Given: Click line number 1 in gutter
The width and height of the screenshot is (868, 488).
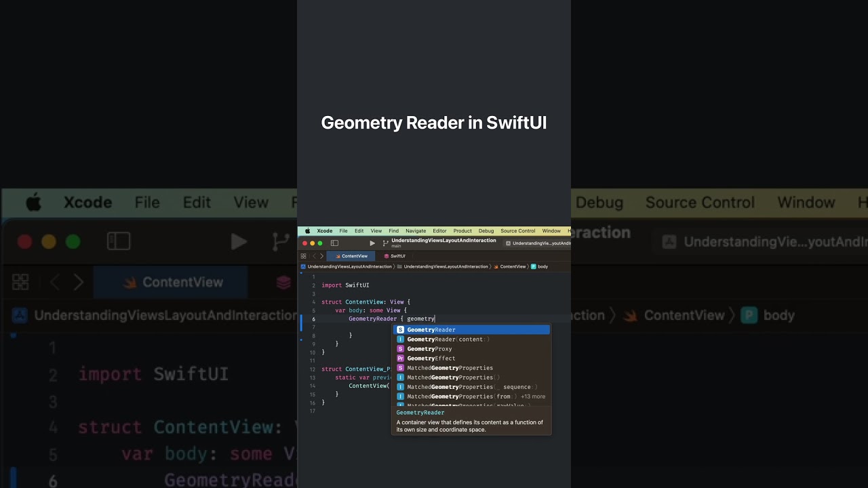Looking at the screenshot, I should point(313,277).
